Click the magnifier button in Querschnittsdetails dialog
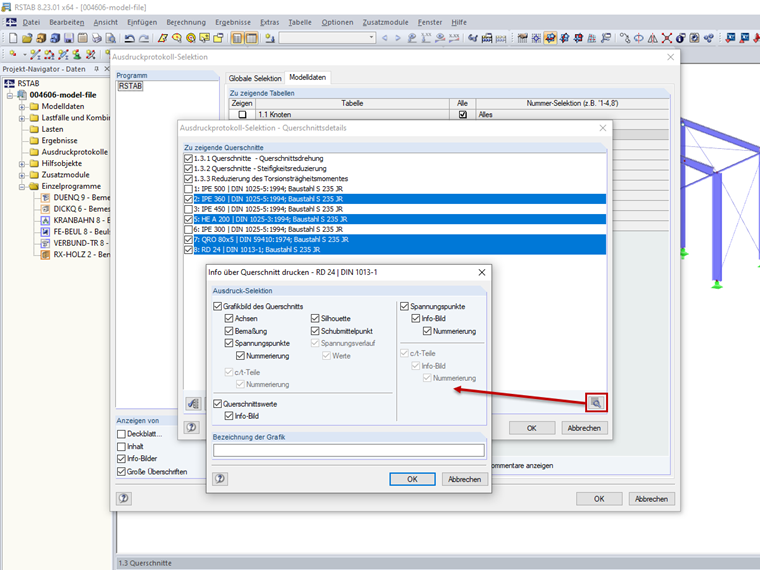Screen dimensions: 760x570 [x=596, y=403]
